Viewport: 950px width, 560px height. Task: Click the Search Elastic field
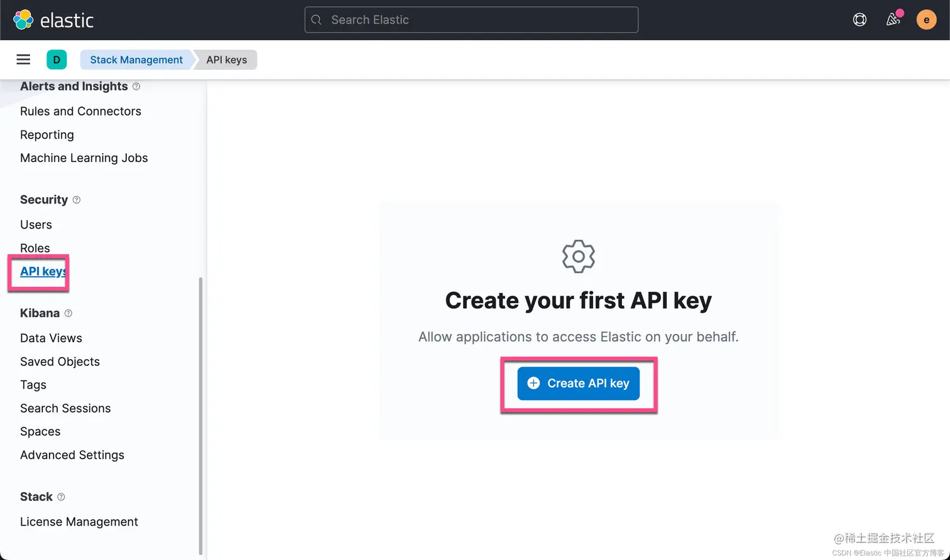pos(471,20)
